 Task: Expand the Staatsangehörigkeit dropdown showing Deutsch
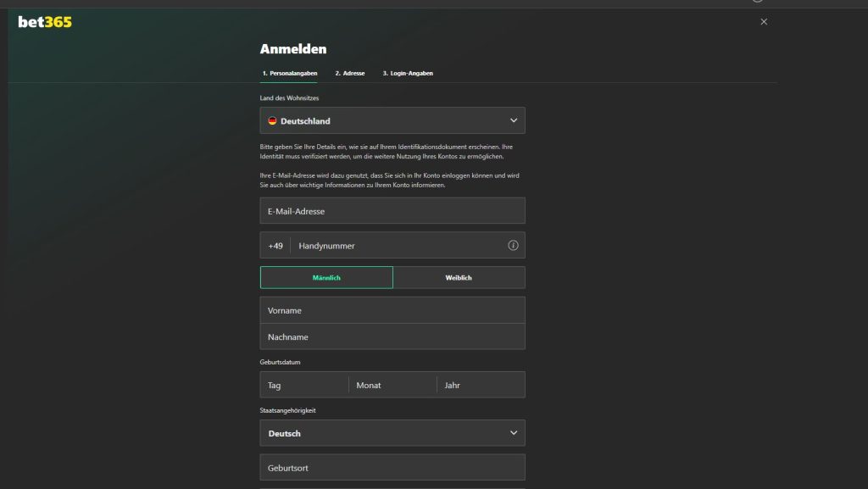(x=392, y=433)
